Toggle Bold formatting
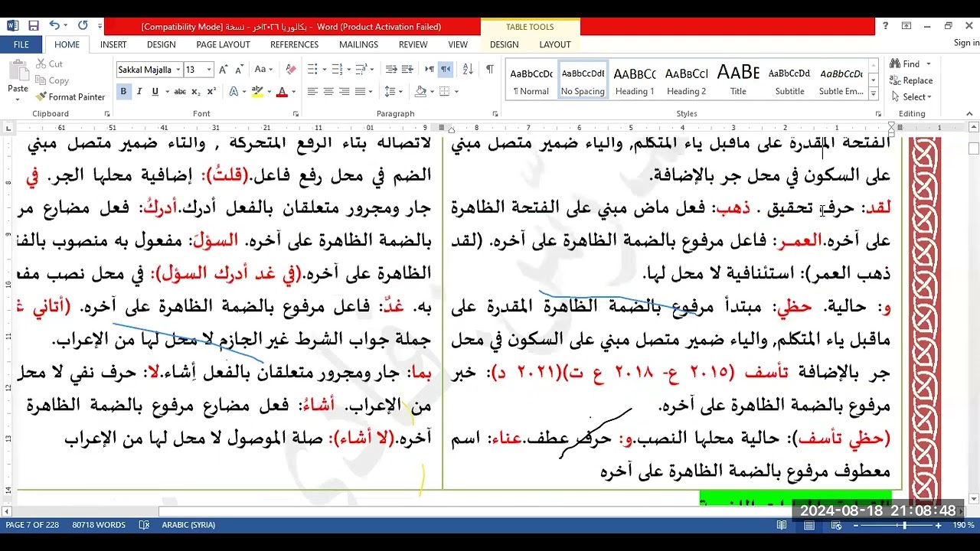Screen dimensions: 980x551 123,92
